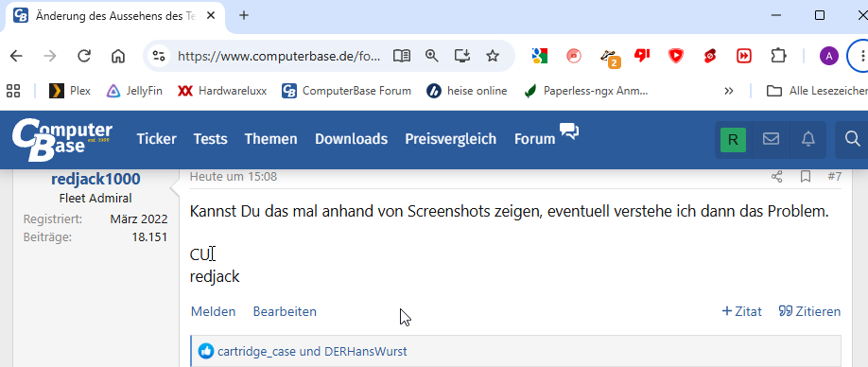Open the Tests navigation item
This screenshot has width=868, height=367.
click(x=210, y=139)
